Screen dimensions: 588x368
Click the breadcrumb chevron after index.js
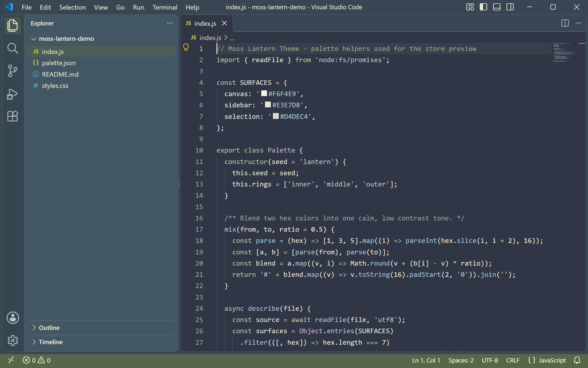225,38
